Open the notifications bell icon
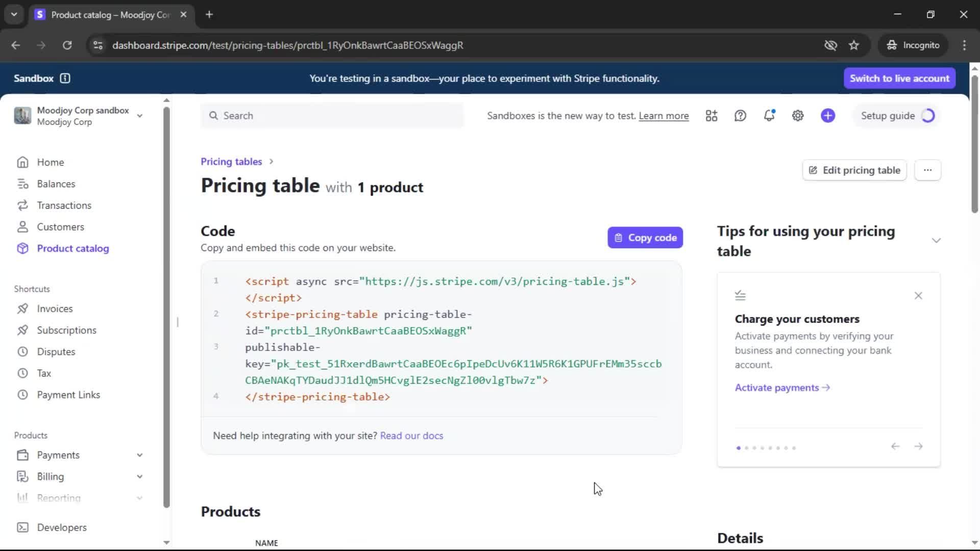The image size is (980, 551). coord(769,116)
